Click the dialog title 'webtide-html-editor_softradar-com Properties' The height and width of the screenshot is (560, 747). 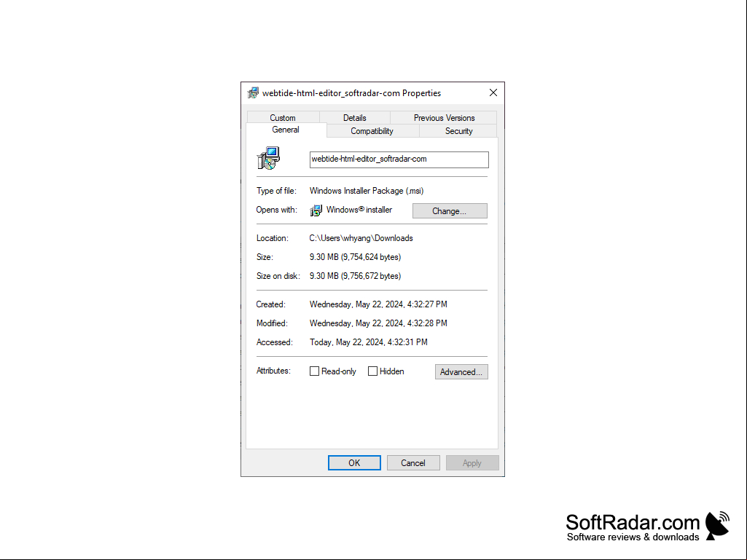click(x=351, y=93)
